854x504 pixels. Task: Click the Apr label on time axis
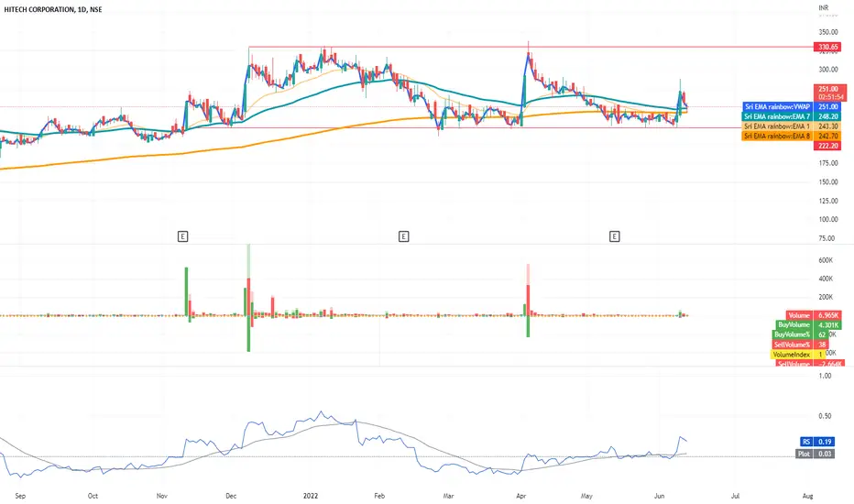click(521, 496)
